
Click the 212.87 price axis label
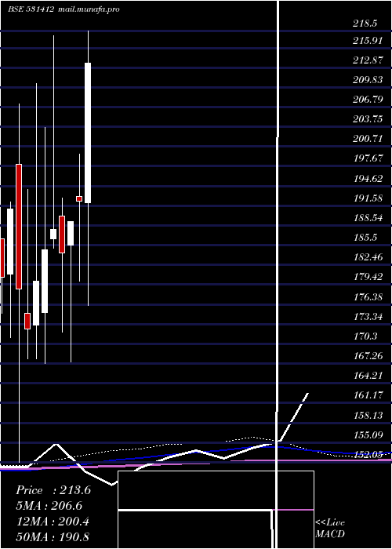(368, 60)
